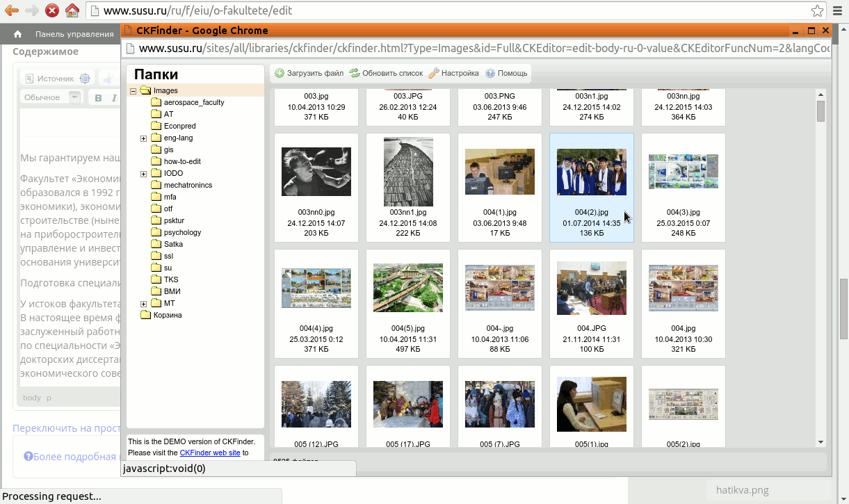Toggle italic formatting in editor
This screenshot has width=849, height=504.
(x=115, y=97)
